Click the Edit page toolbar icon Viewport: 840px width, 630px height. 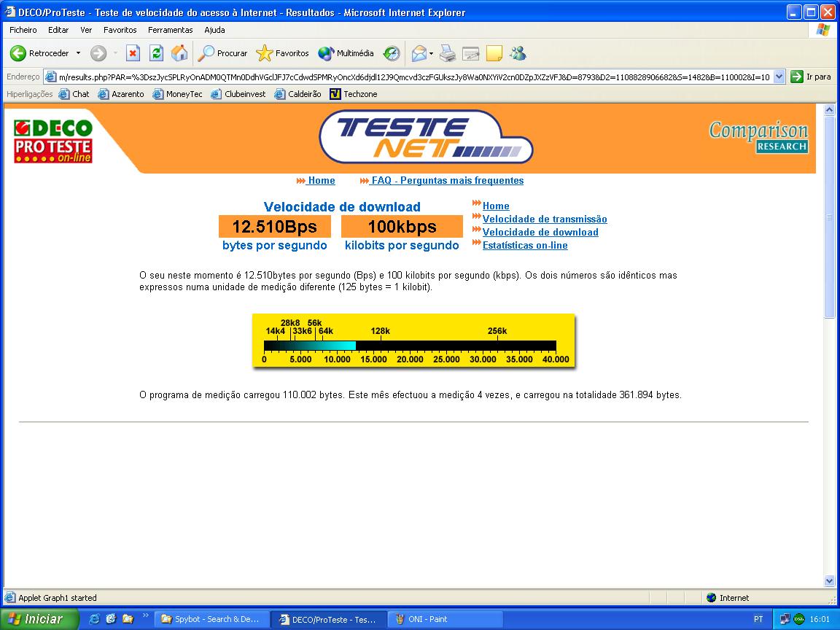(x=470, y=53)
